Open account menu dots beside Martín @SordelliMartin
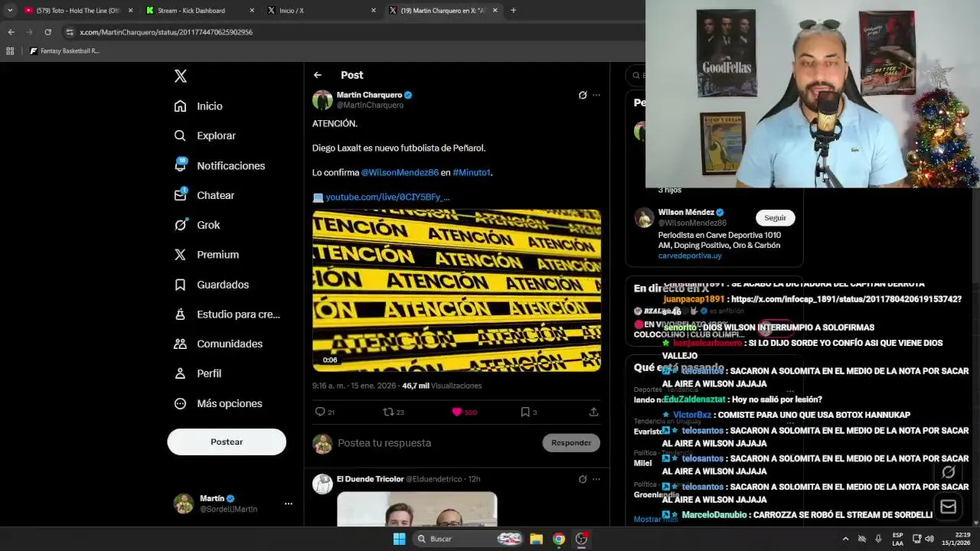This screenshot has width=980, height=551. pyautogui.click(x=289, y=504)
